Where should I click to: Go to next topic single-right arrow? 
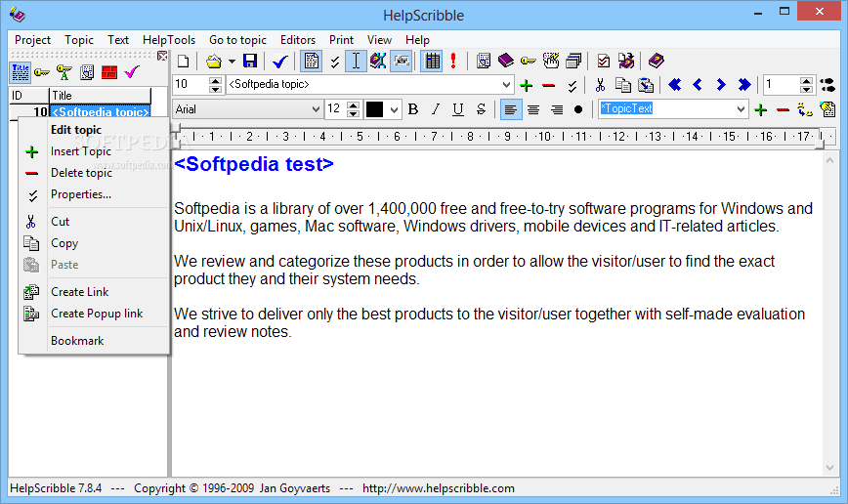(x=721, y=85)
